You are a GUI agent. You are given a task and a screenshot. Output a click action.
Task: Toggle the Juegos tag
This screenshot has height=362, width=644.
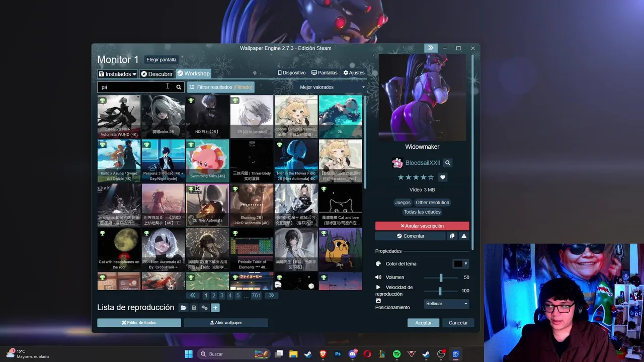click(403, 203)
